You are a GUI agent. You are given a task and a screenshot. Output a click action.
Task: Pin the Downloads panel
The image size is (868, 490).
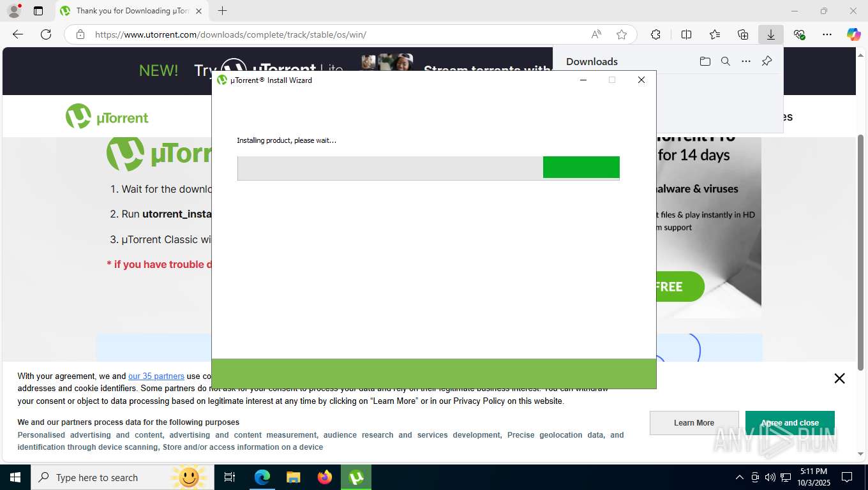[767, 61]
